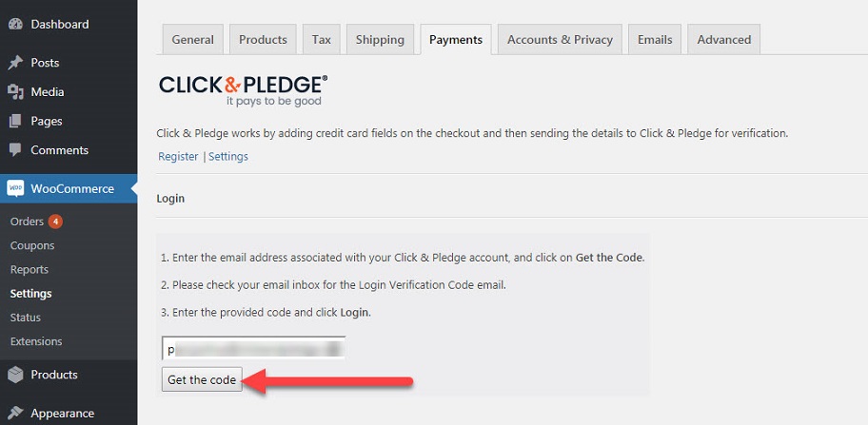The width and height of the screenshot is (868, 425).
Task: Click the Click & Pledge logo
Action: pos(243,90)
